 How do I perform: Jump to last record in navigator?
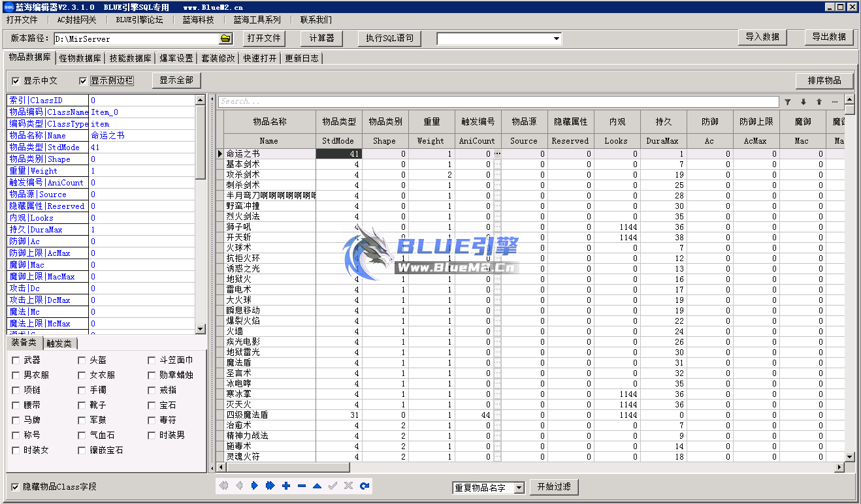tap(270, 486)
